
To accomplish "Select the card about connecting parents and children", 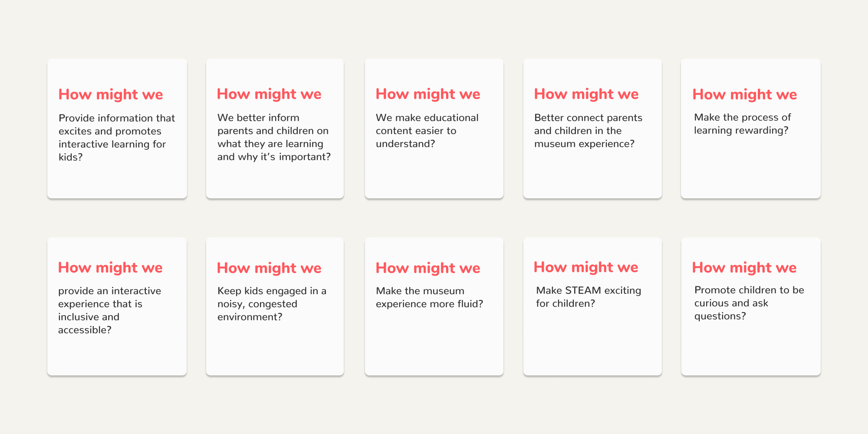I will [592, 128].
